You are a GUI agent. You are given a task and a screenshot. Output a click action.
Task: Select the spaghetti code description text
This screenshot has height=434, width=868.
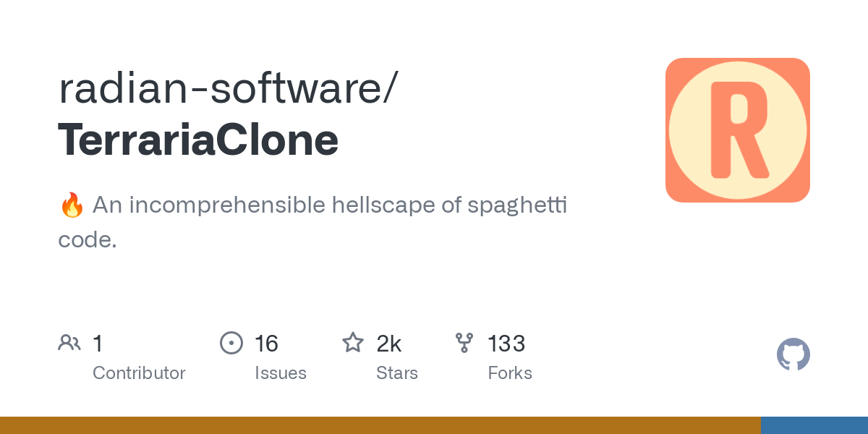point(329,205)
